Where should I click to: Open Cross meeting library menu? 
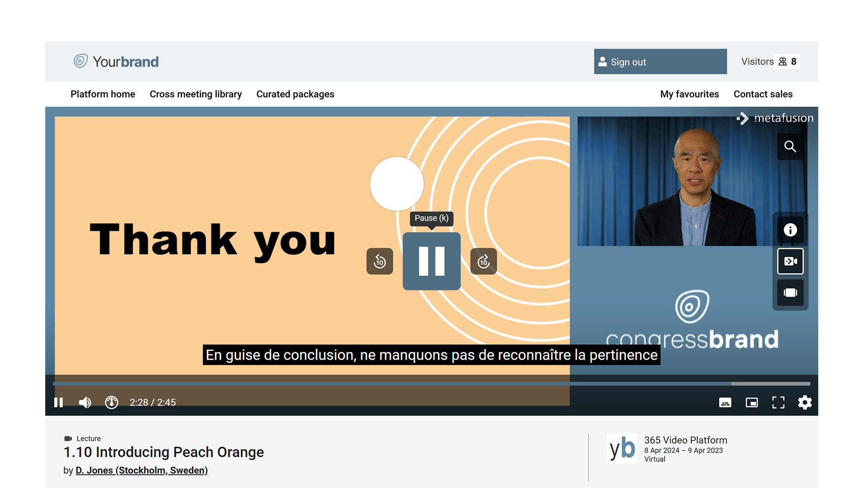pyautogui.click(x=195, y=94)
